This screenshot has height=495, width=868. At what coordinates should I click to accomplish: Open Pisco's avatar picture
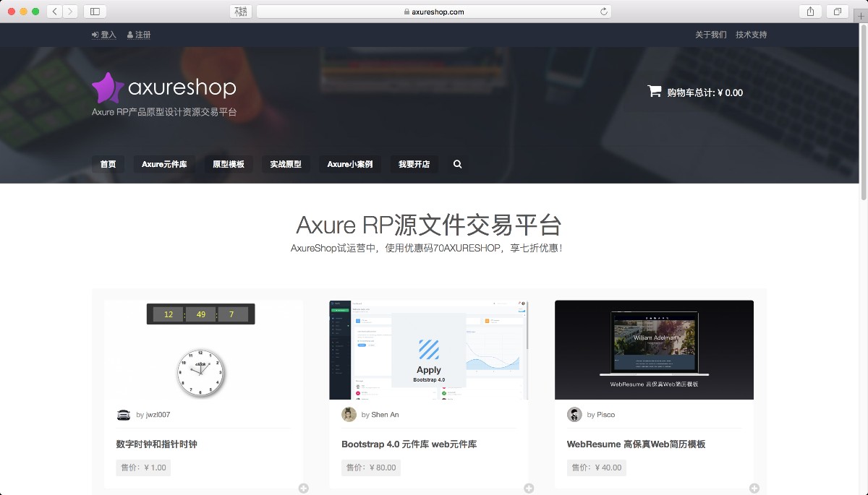574,414
